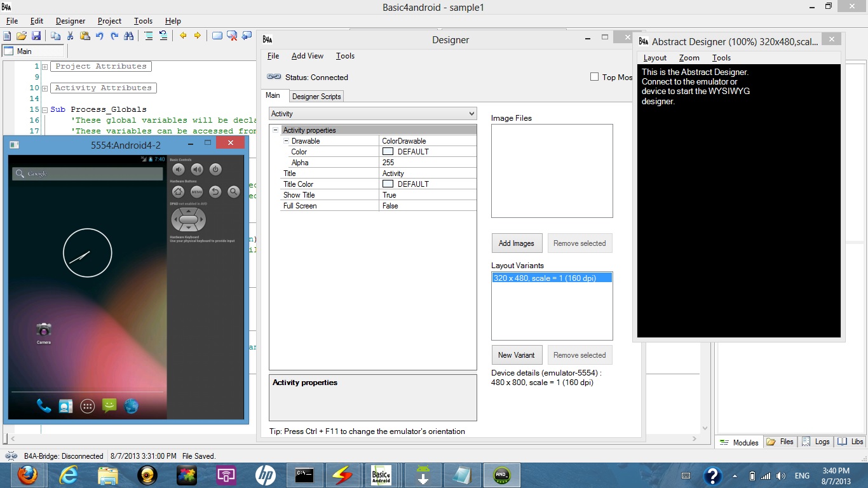Click the Save icon in the IDE toolbar

[x=36, y=36]
